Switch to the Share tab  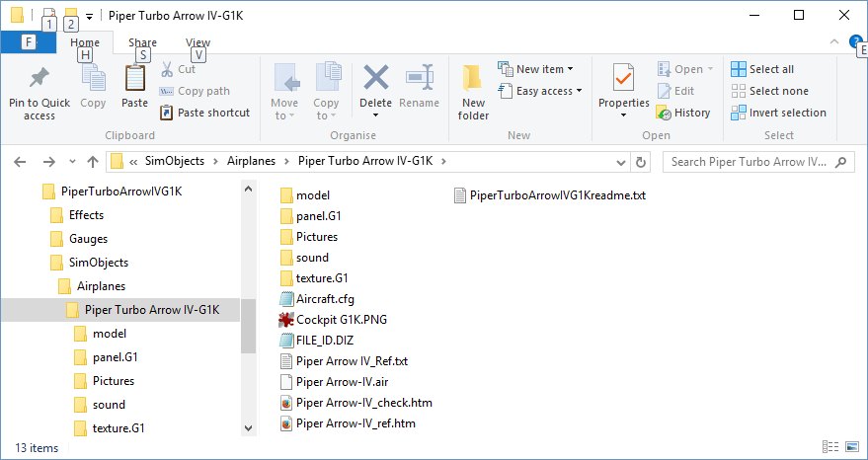pyautogui.click(x=142, y=42)
